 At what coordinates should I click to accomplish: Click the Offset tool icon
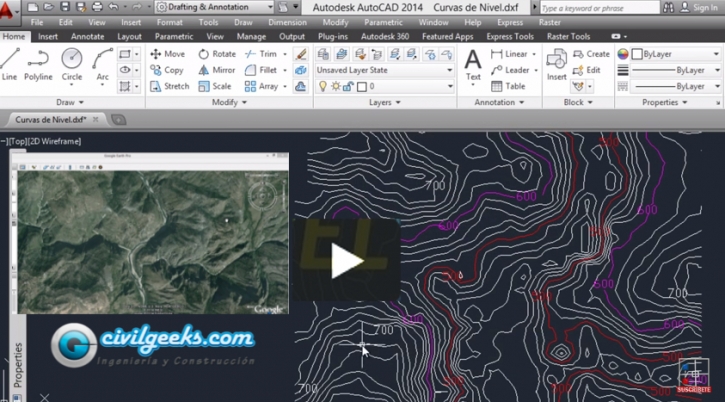[301, 87]
